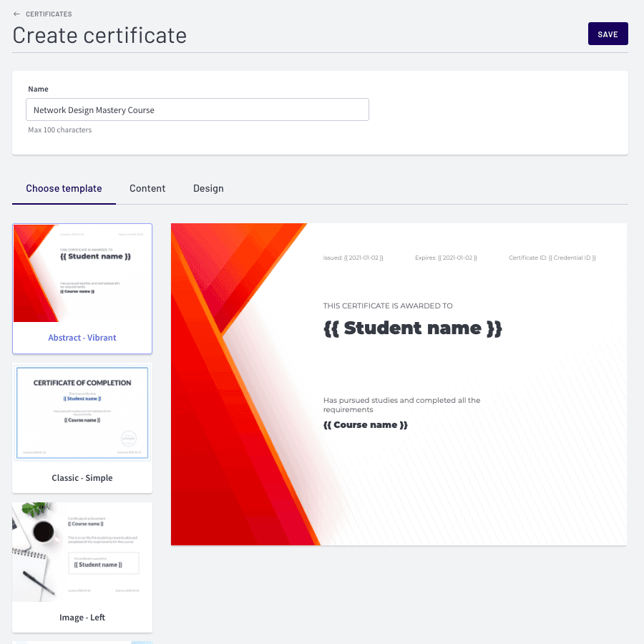This screenshot has height=644, width=644.
Task: Choose the Classic - Simple template thumbnail
Action: [82, 412]
